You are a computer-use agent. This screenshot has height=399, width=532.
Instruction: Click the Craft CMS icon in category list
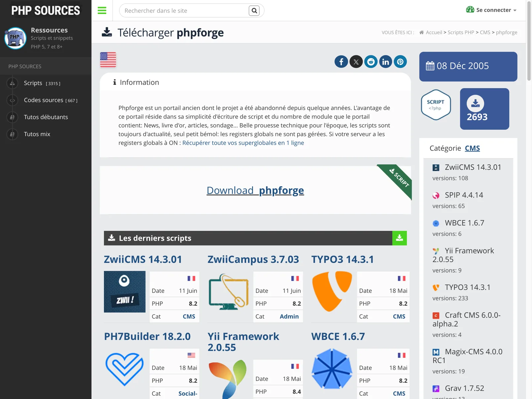436,316
